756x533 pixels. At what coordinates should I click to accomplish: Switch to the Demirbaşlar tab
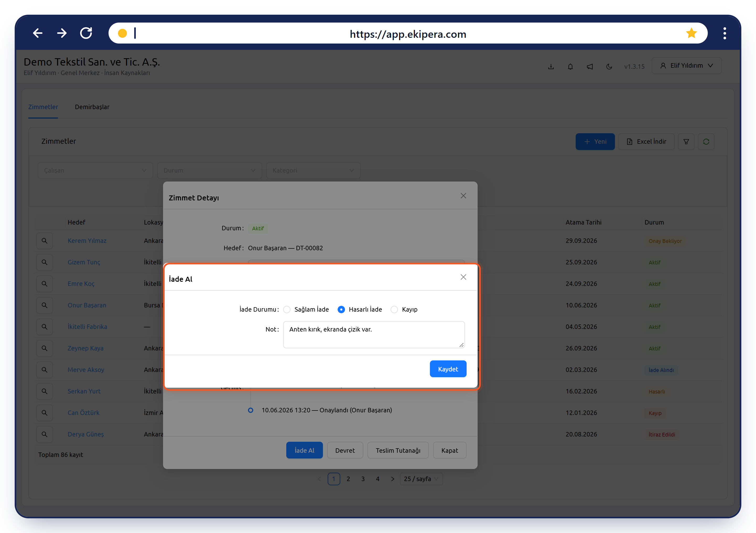coord(92,107)
